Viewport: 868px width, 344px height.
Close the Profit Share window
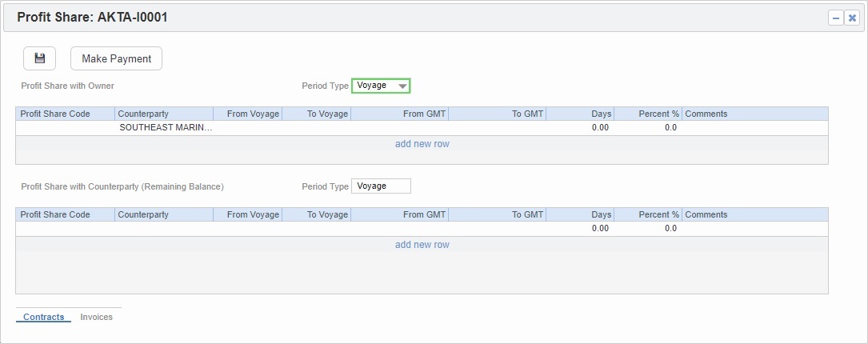[x=852, y=18]
